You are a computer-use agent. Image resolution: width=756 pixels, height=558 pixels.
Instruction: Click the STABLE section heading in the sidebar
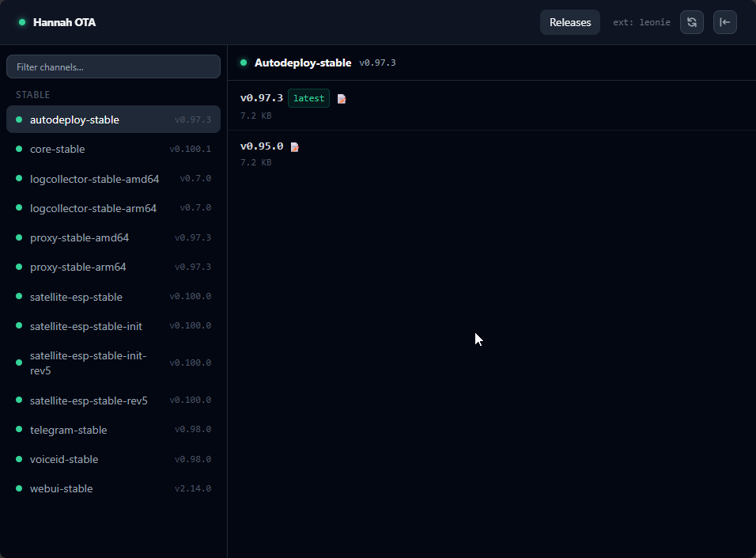coord(32,95)
